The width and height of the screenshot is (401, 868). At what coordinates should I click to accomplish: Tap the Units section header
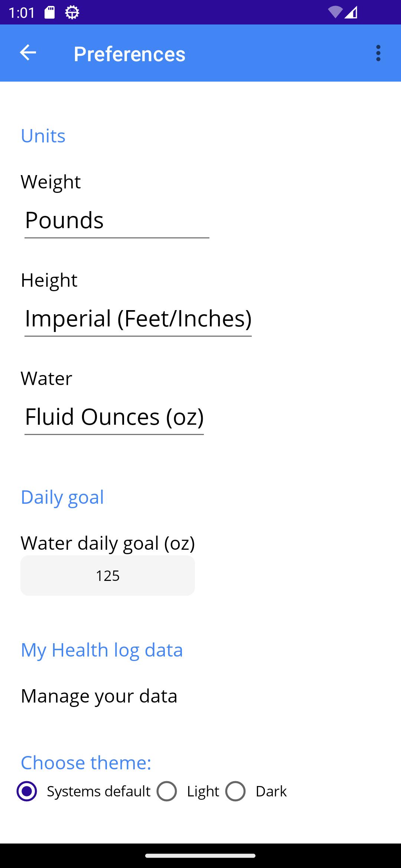pyautogui.click(x=43, y=136)
